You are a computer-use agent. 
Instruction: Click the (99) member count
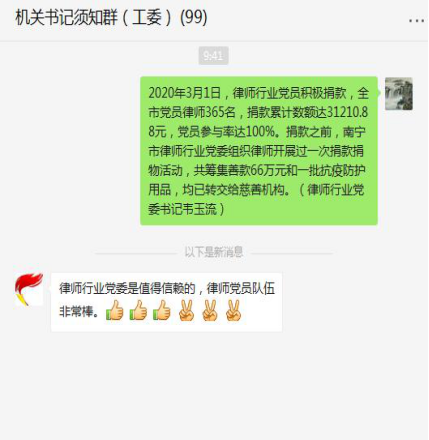pos(194,17)
